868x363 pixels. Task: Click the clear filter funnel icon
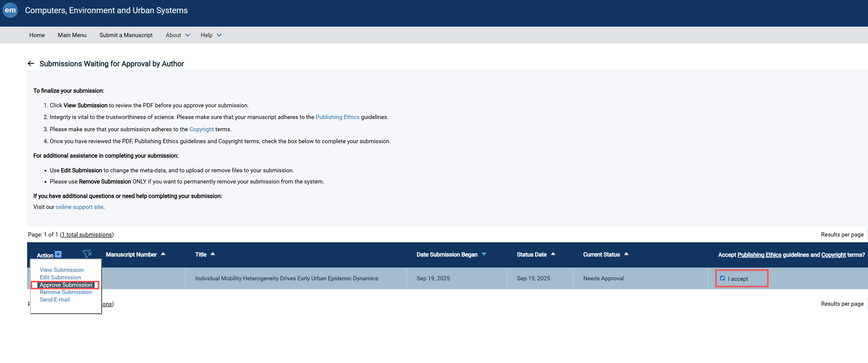point(87,254)
